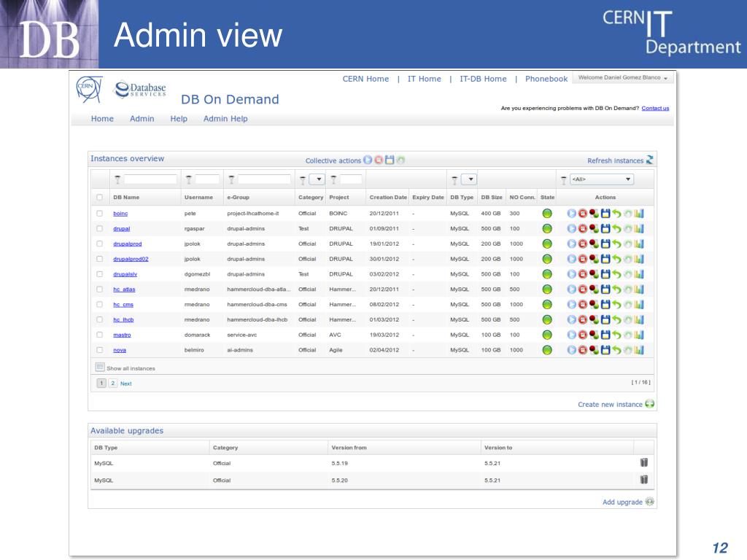Open the Help menu item
Image resolution: width=747 pixels, height=560 pixels.
click(x=179, y=119)
